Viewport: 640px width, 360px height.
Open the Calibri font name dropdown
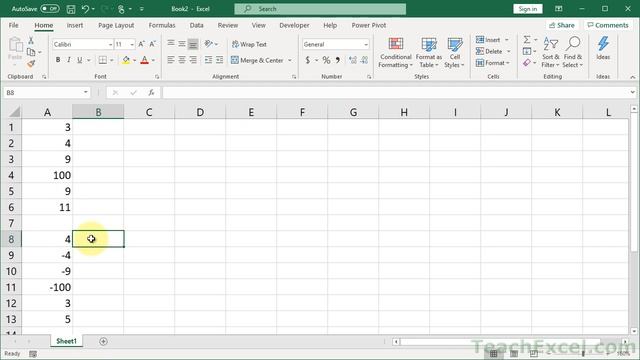[x=110, y=44]
